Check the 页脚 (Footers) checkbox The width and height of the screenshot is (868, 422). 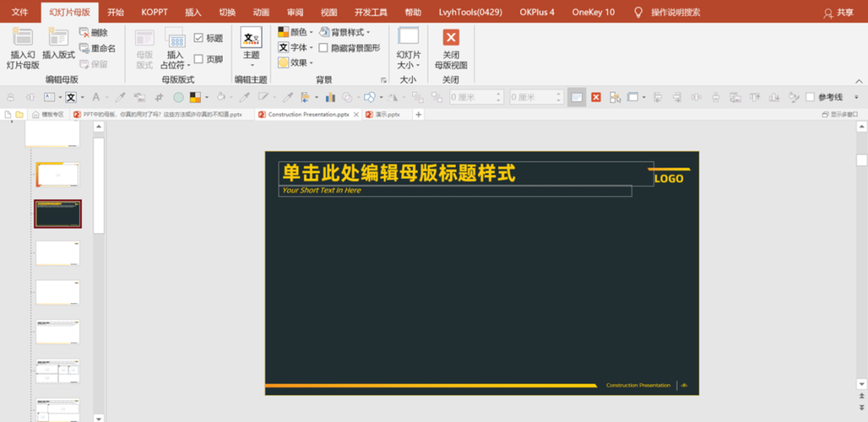199,59
